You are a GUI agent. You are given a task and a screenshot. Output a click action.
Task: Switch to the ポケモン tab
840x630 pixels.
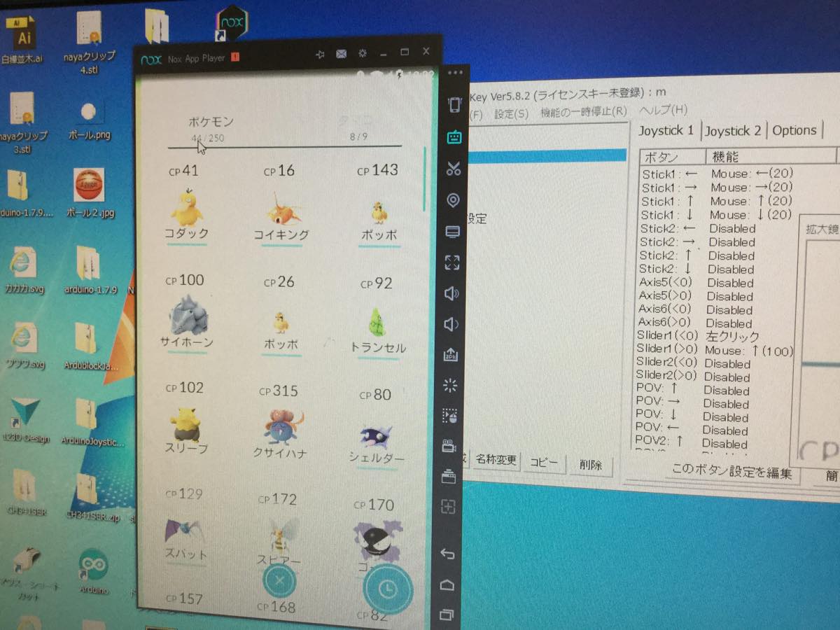coord(209,127)
